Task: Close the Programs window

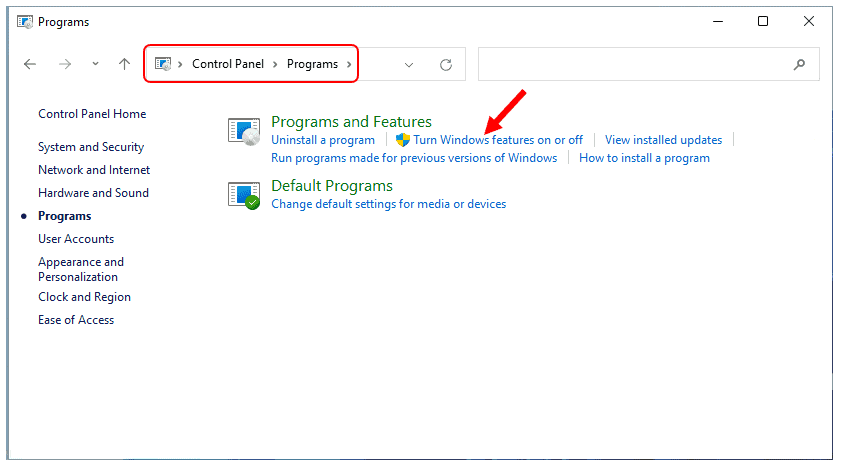Action: (x=809, y=22)
